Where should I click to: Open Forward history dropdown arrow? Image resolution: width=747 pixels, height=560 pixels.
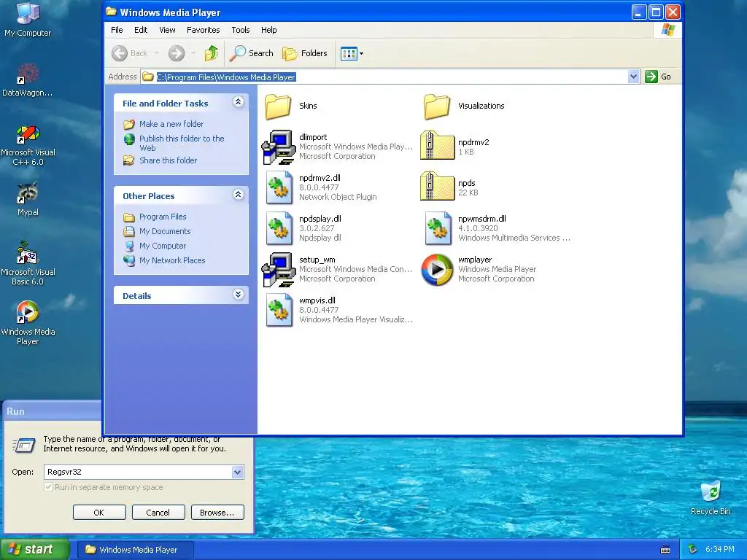(x=193, y=53)
